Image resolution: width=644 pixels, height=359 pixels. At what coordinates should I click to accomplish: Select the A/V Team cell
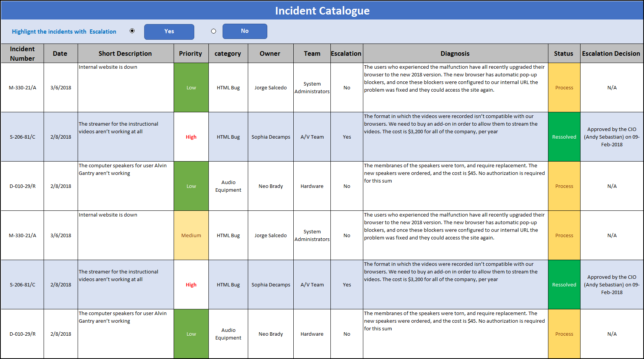tap(312, 137)
